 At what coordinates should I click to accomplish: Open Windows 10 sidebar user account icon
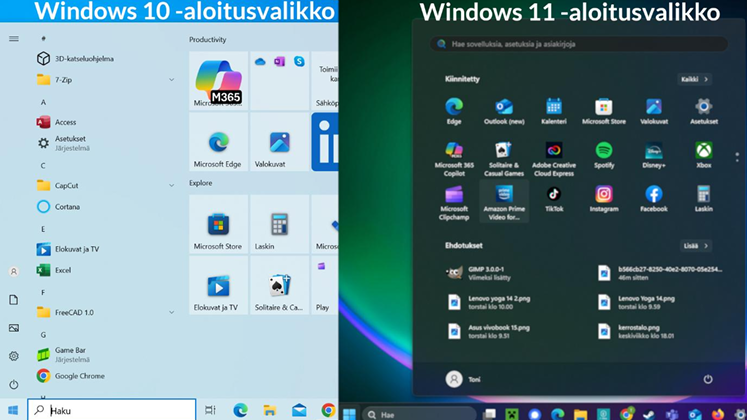tap(14, 271)
